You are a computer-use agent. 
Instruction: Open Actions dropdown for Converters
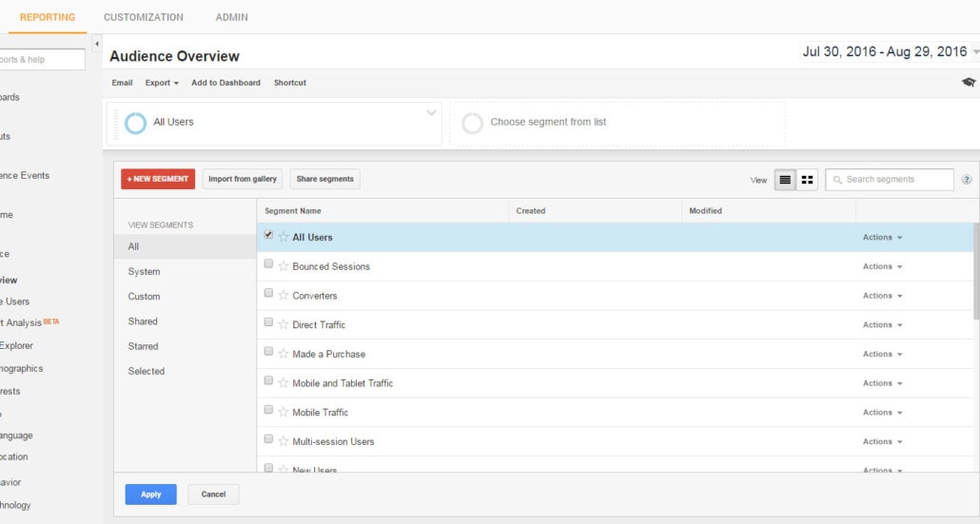coord(883,296)
